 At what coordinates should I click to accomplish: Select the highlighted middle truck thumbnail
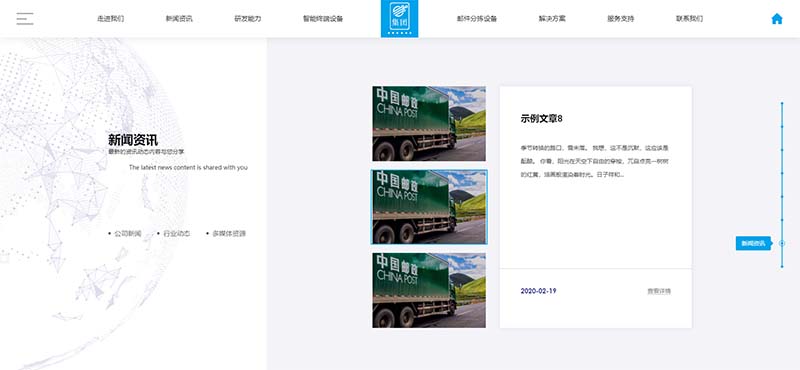click(x=429, y=207)
